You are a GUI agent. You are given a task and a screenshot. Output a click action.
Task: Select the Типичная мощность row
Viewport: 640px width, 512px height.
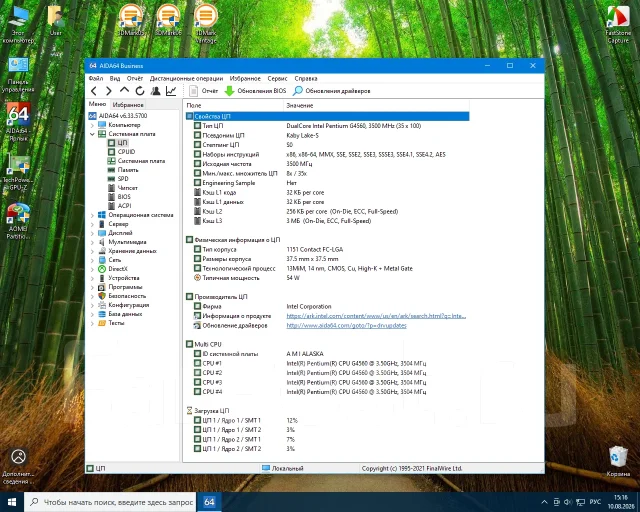click(x=327, y=278)
